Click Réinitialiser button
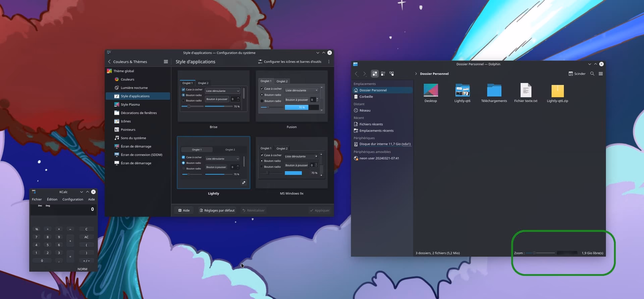The width and height of the screenshot is (644, 299). [x=253, y=211]
